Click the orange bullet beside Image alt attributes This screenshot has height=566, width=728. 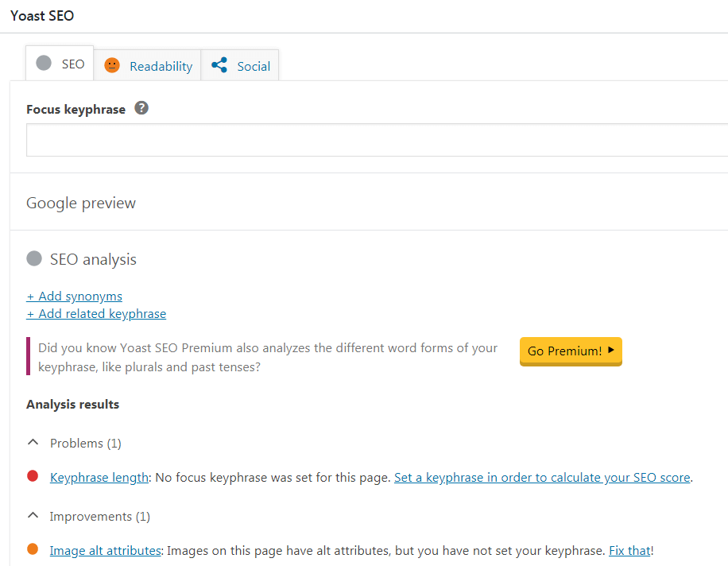[x=32, y=549]
